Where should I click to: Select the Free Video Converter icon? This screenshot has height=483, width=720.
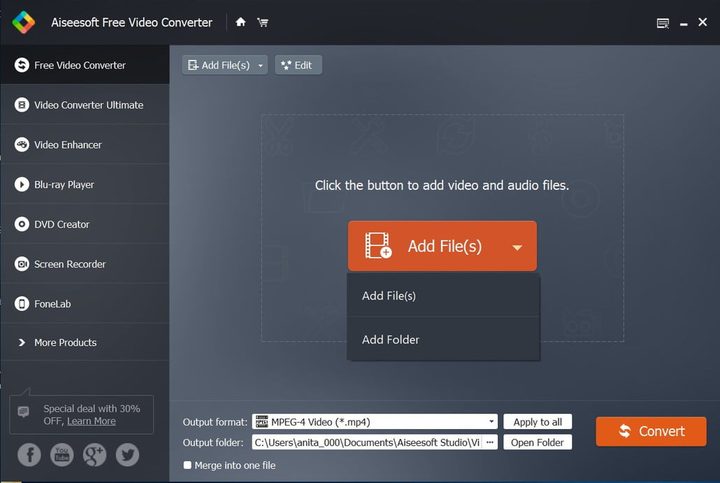tap(22, 65)
